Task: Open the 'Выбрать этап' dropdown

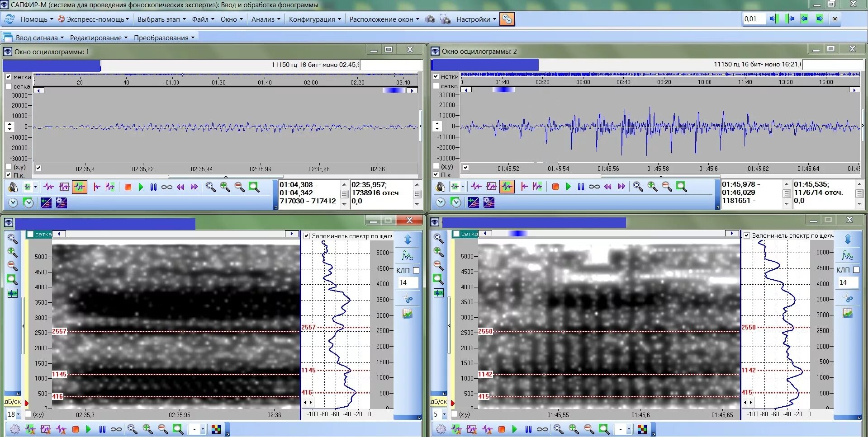Action: [x=161, y=19]
